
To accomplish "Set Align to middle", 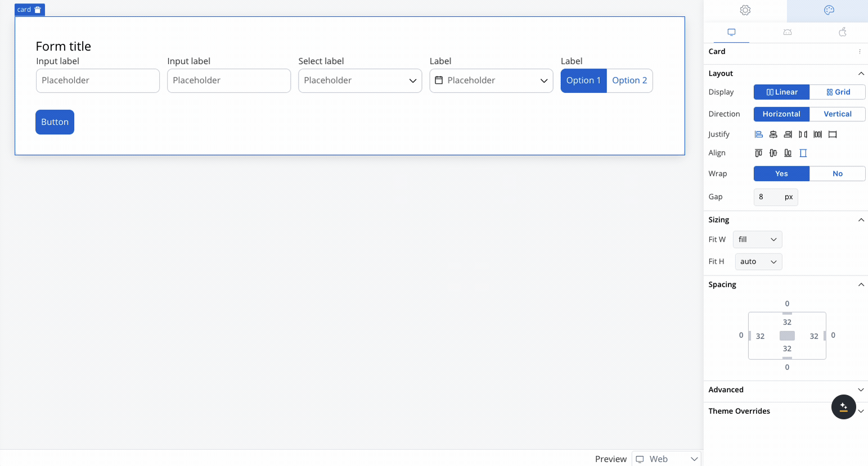I will (x=773, y=153).
